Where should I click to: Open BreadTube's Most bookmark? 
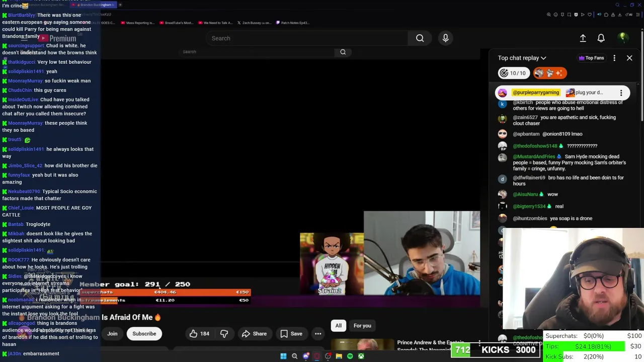(x=176, y=23)
